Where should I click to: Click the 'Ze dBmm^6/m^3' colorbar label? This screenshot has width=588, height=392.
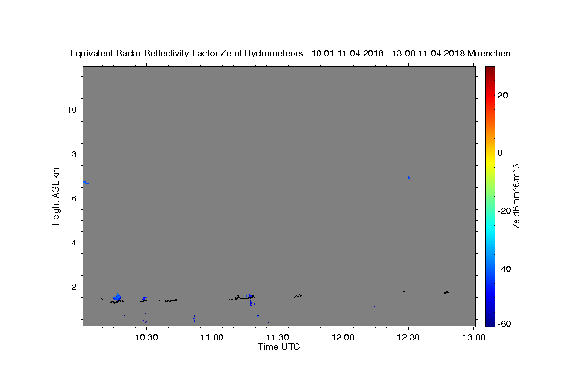click(x=516, y=196)
